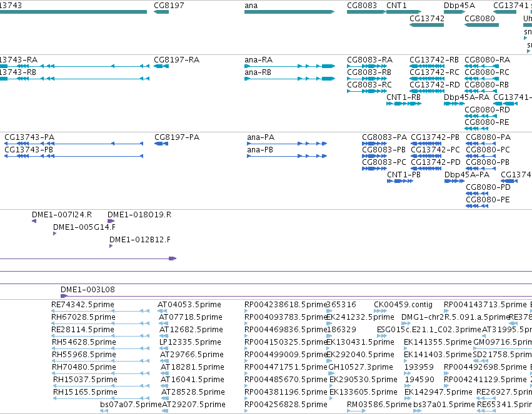Screen dimensions: 532x414
Task: Click transcript CG8080-RD
Action: 481,116
